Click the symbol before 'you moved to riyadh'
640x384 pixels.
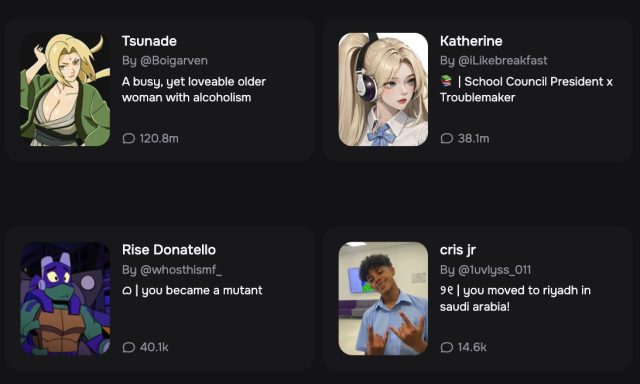(x=446, y=290)
